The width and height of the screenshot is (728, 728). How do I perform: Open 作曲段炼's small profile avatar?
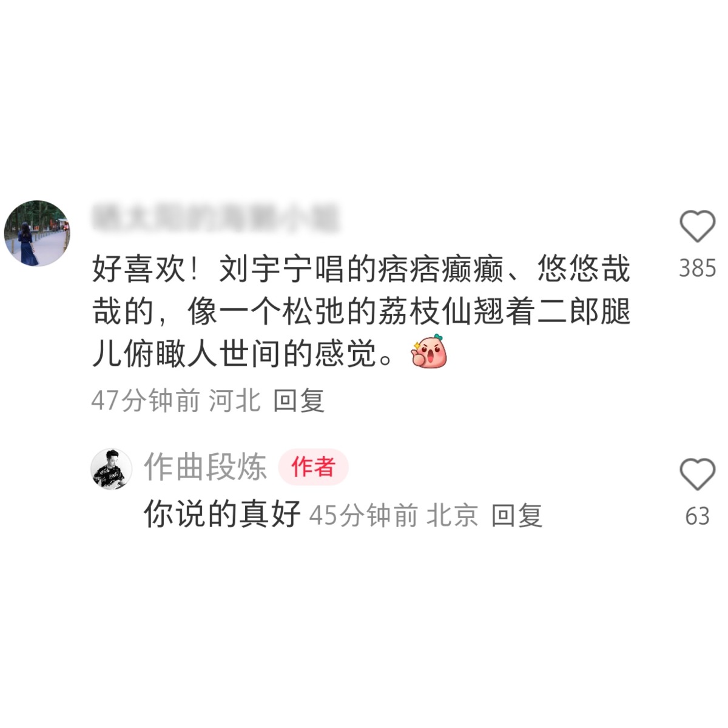pos(112,469)
